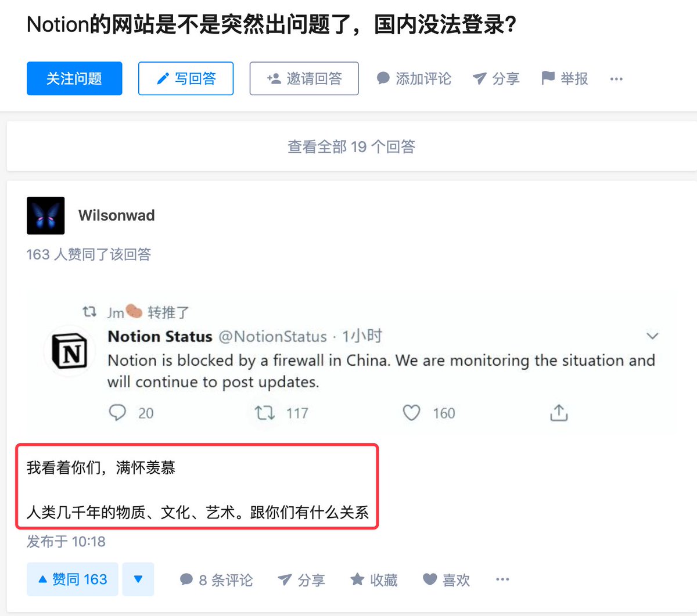Expand the tweet's chevron dropdown menu
Screen dimensions: 697x616
pos(652,336)
